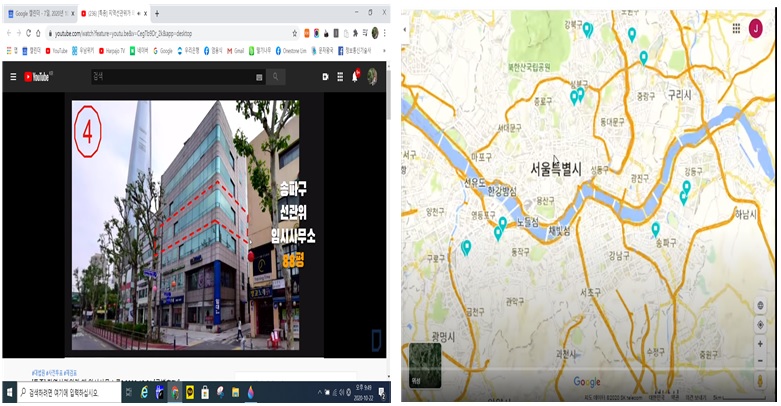This screenshot has width=781, height=406.
Task: Click the YouTube page vertical scrollbar
Action: point(388,95)
